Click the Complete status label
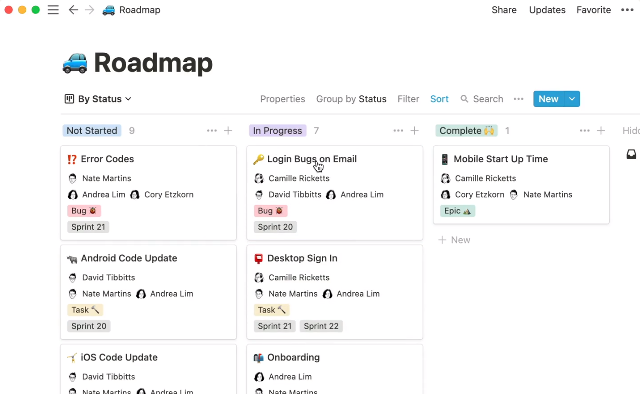This screenshot has height=394, width=640. pos(467,131)
